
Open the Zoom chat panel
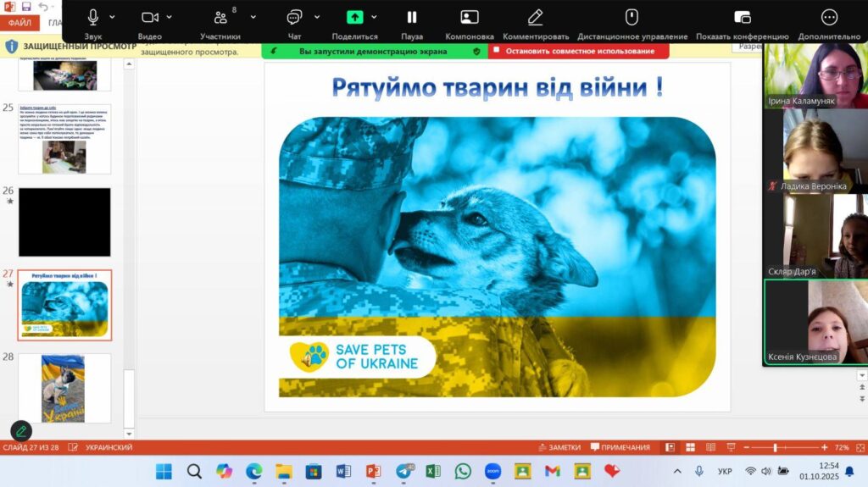pyautogui.click(x=294, y=18)
